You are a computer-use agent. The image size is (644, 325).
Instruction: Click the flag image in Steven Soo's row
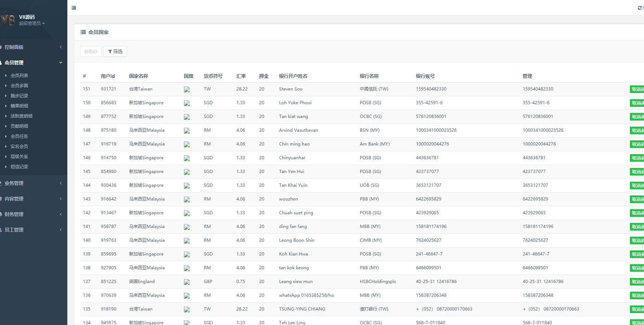pos(187,90)
